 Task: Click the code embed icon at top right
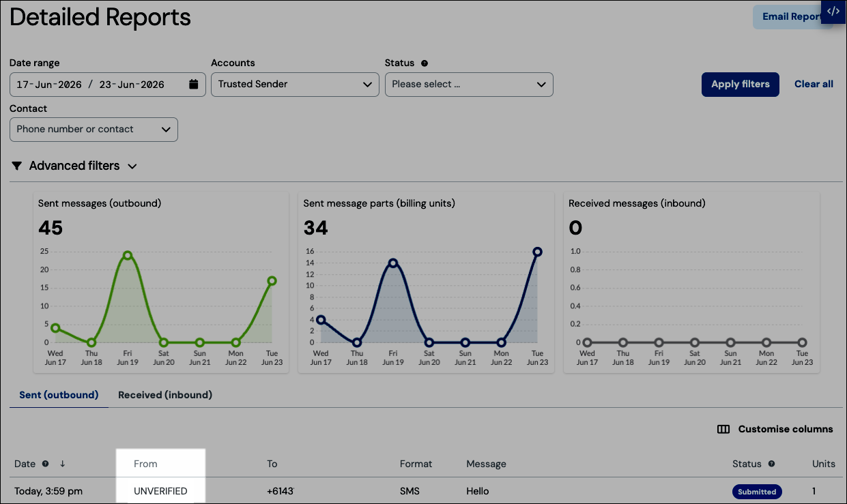pyautogui.click(x=833, y=12)
